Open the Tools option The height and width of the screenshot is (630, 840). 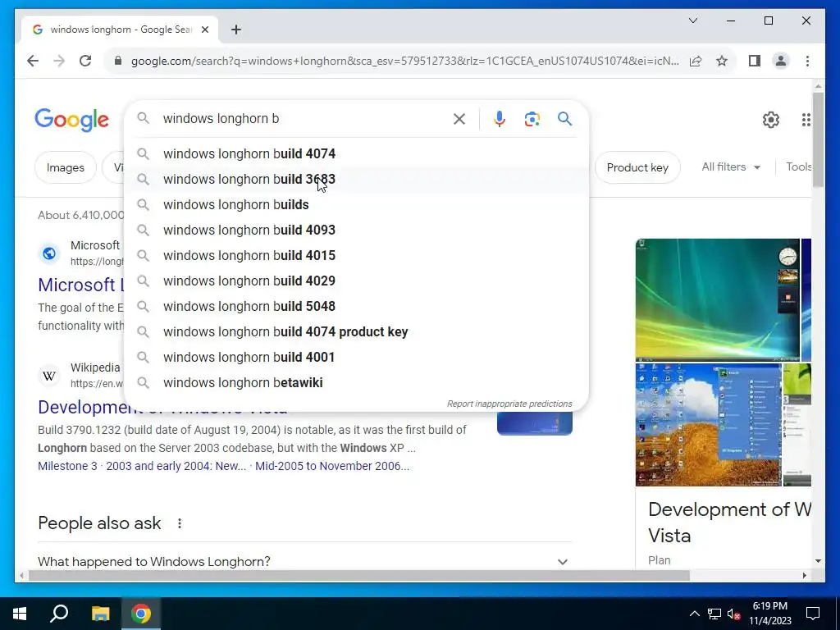coord(799,167)
